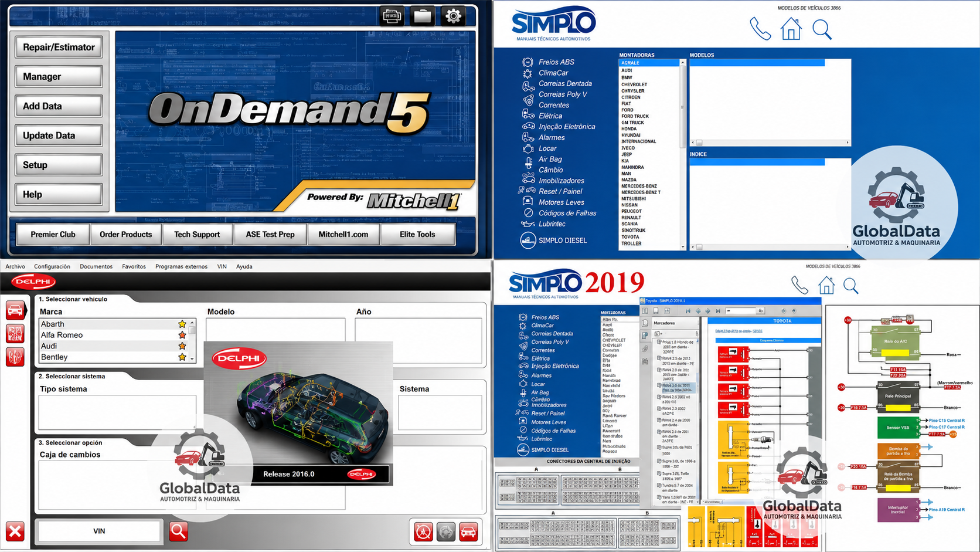Viewport: 980px width, 552px height.
Task: Open Motores Leves in Simplo 2019 sidebar
Action: pyautogui.click(x=549, y=422)
